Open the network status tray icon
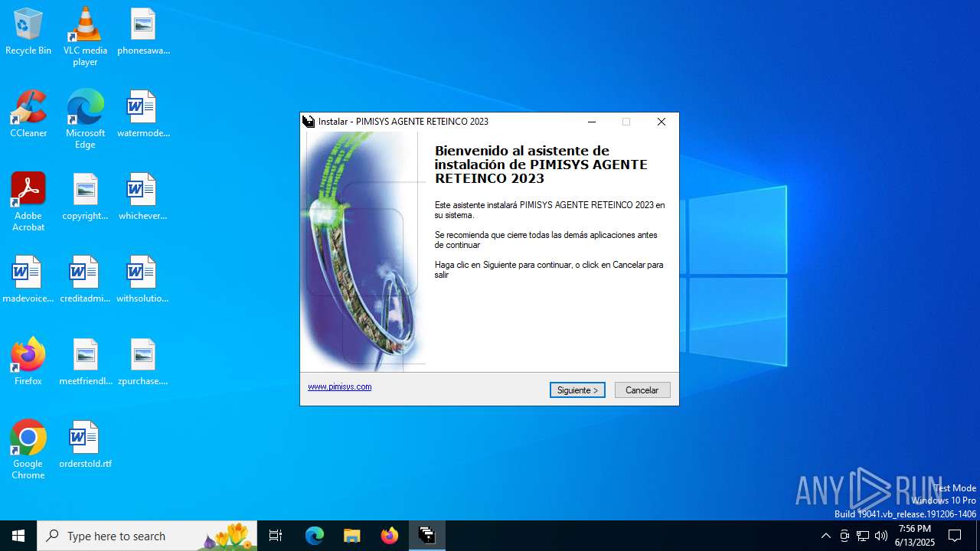This screenshot has width=980, height=551. 863,536
